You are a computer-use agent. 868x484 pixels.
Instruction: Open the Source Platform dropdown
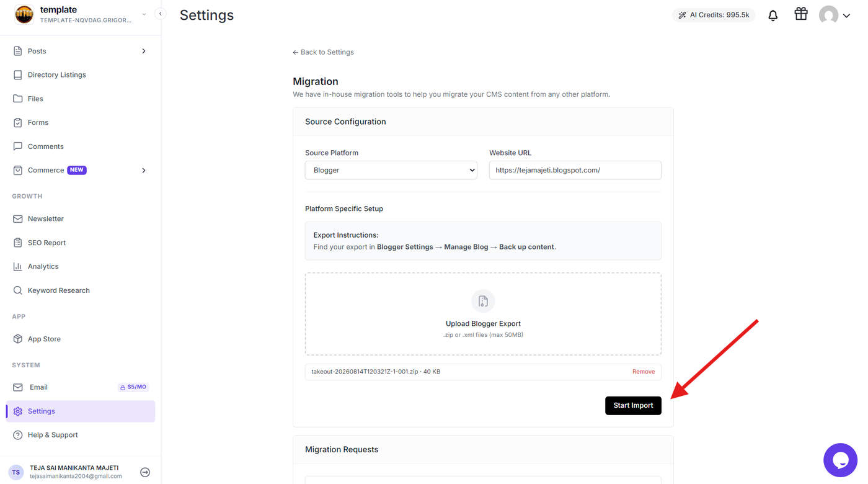[391, 170]
